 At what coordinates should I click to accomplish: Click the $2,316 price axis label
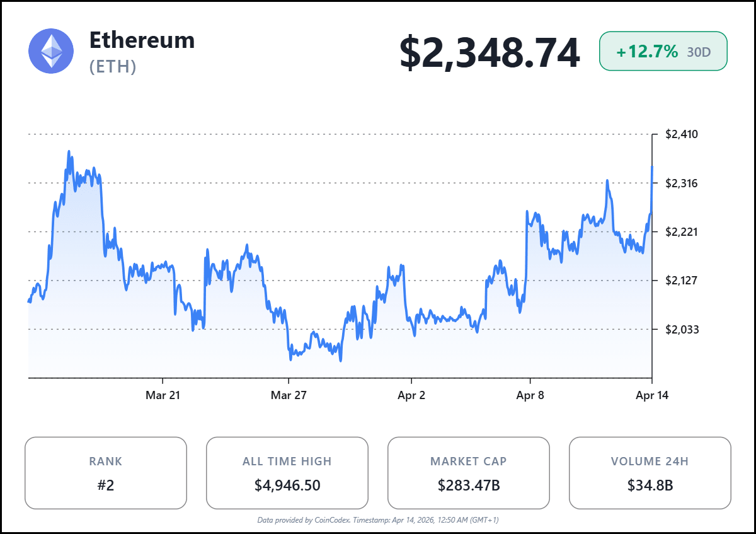tap(682, 183)
